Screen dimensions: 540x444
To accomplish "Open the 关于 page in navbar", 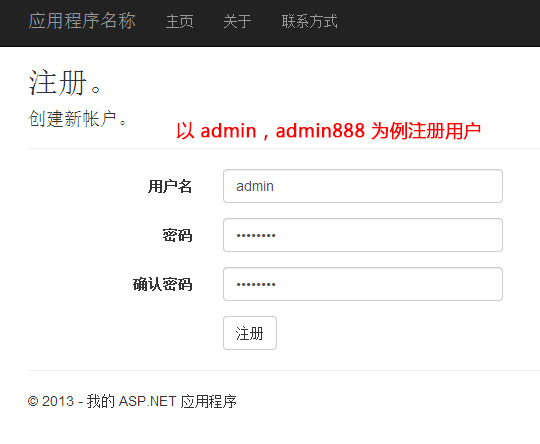I will pyautogui.click(x=237, y=21).
